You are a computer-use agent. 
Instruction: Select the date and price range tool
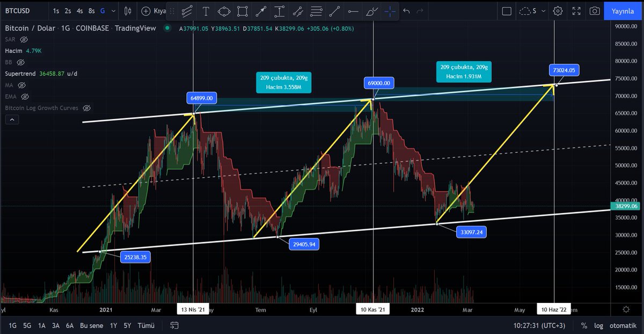279,11
